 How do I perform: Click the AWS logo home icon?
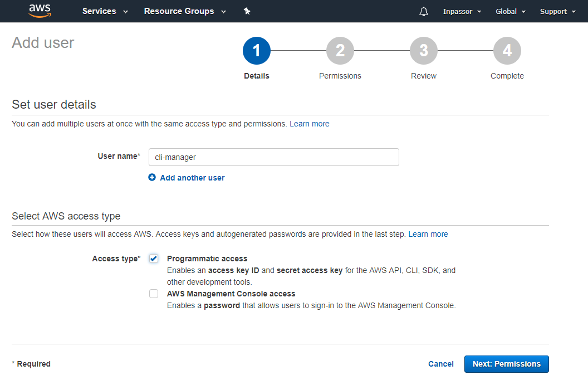[40, 11]
